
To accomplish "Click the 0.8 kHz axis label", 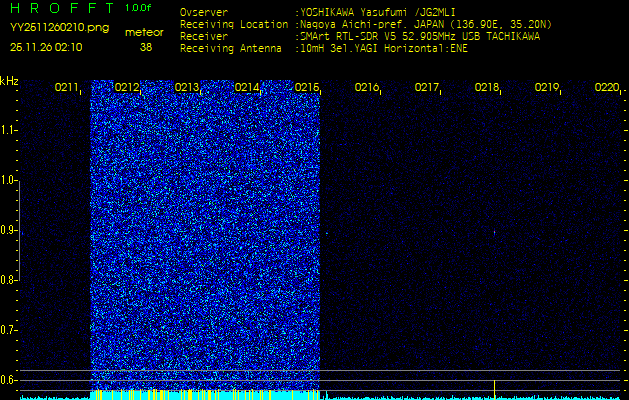I will pyautogui.click(x=8, y=280).
